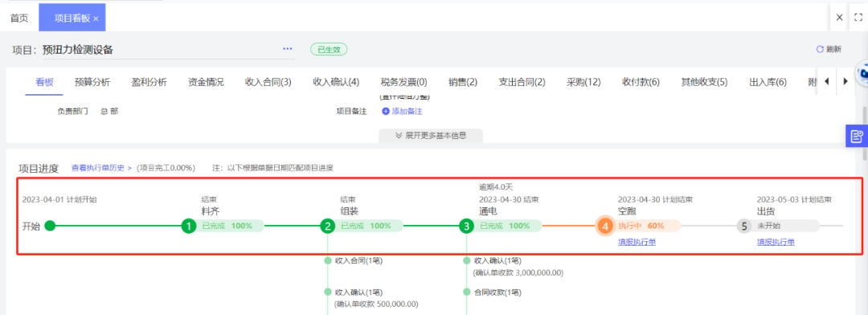Viewport: 868px width, 315px height.
Task: Click 料齐 已完成 100% progress pill
Action: pos(230,226)
